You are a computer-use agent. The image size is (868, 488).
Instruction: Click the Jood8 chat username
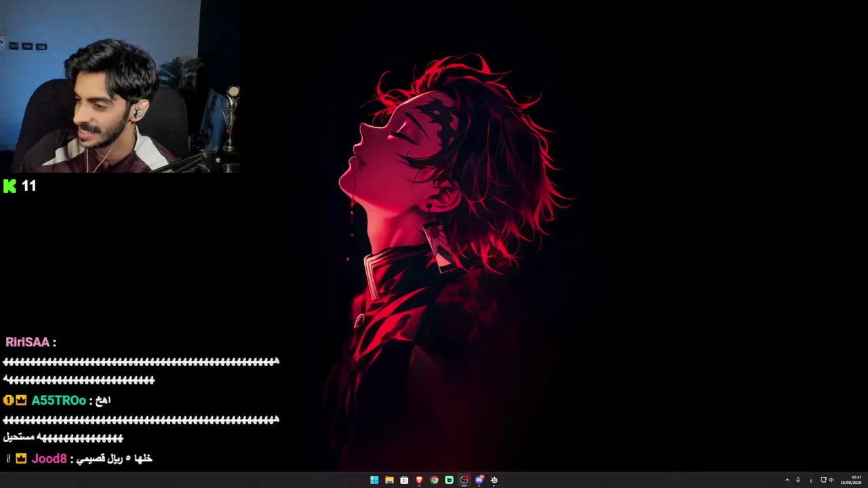click(x=49, y=459)
